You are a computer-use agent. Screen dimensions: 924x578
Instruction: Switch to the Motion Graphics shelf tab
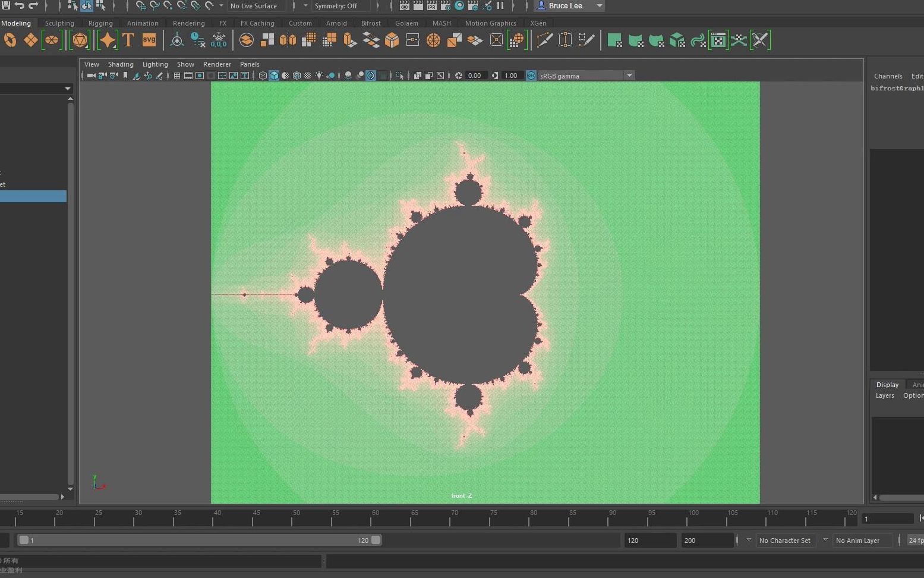(490, 23)
